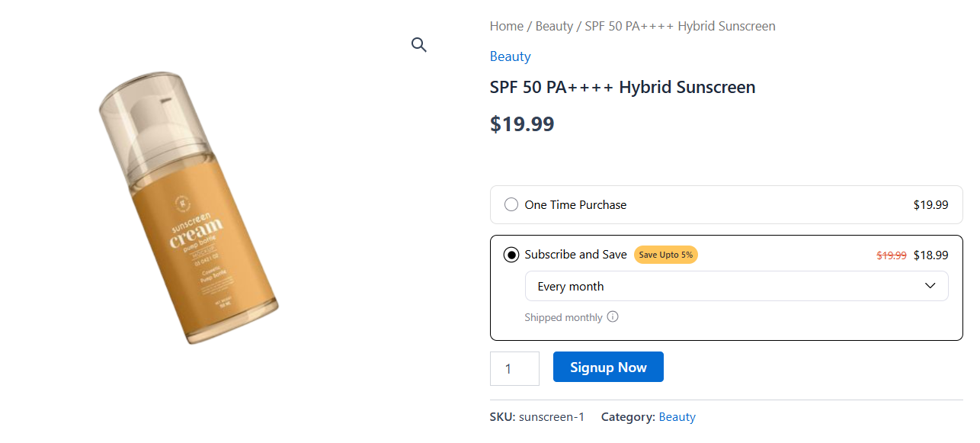
Task: Click the sunscreen-1 SKU text
Action: coord(551,416)
